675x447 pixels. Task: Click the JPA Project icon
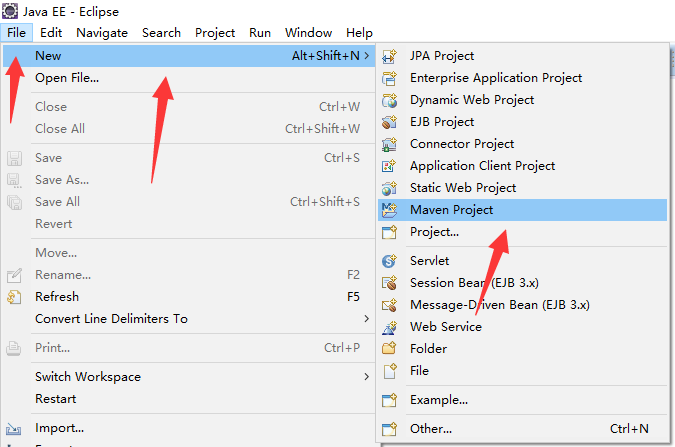(390, 56)
